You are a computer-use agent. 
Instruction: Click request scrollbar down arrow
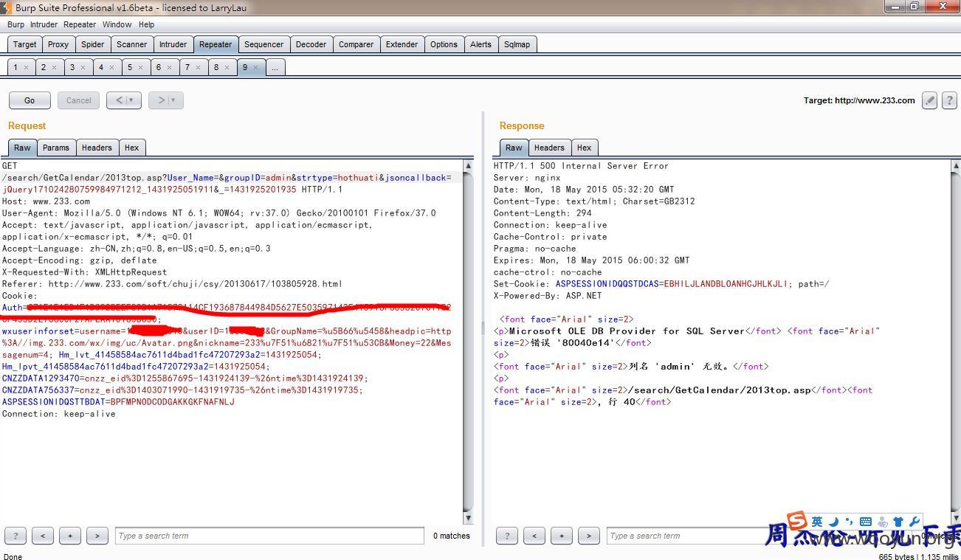point(468,518)
